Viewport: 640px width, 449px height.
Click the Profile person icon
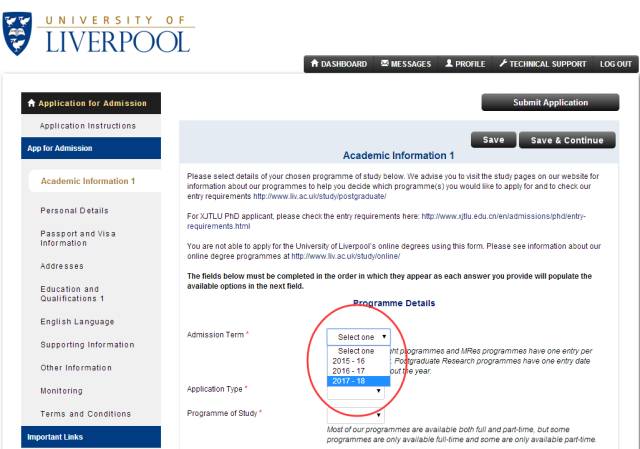(x=449, y=63)
